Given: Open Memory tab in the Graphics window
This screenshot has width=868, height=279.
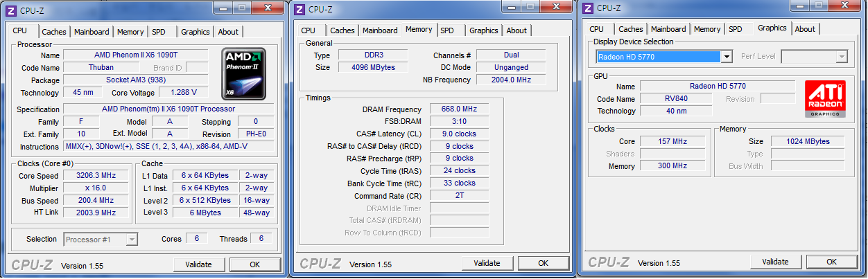Looking at the screenshot, I should click(707, 29).
